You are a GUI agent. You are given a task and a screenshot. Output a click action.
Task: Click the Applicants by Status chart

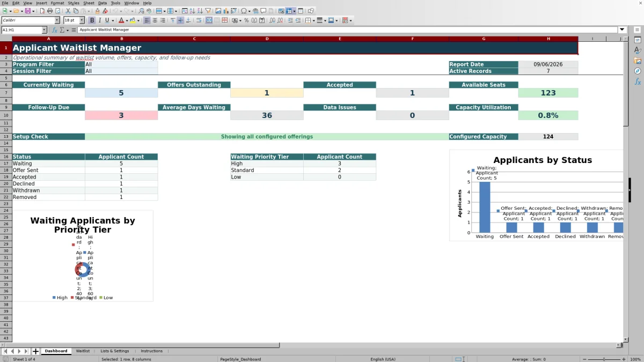(537, 196)
